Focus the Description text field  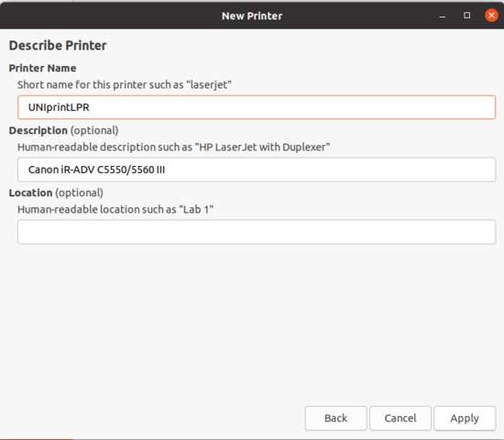point(257,170)
